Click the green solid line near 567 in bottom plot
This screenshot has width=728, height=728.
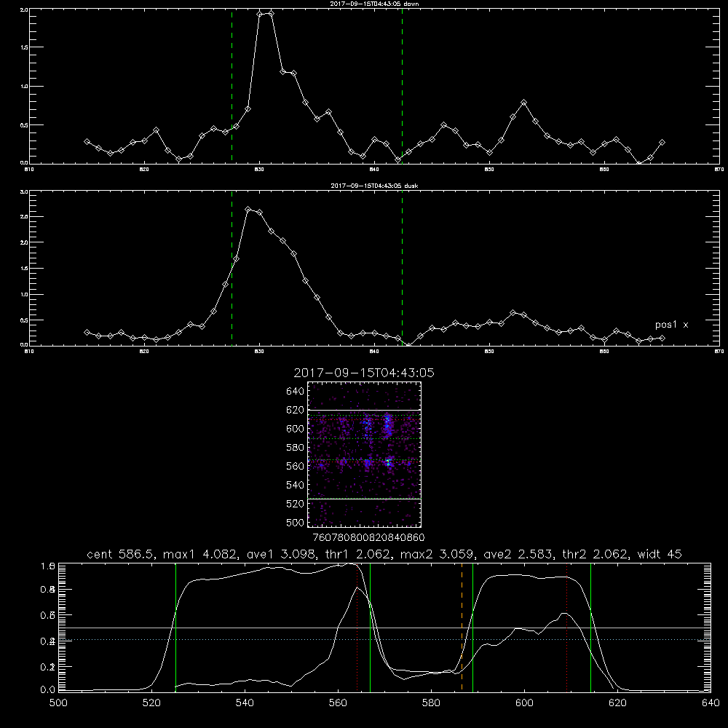pos(370,627)
